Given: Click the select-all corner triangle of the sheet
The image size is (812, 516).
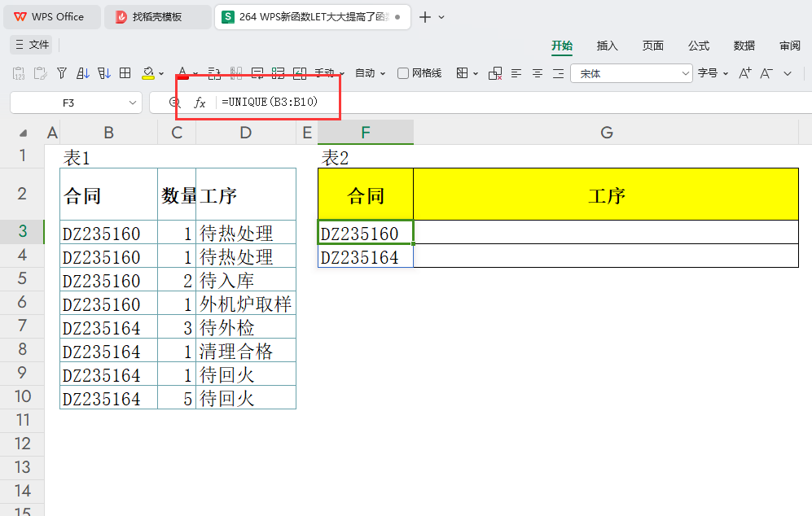Looking at the screenshot, I should (x=23, y=133).
